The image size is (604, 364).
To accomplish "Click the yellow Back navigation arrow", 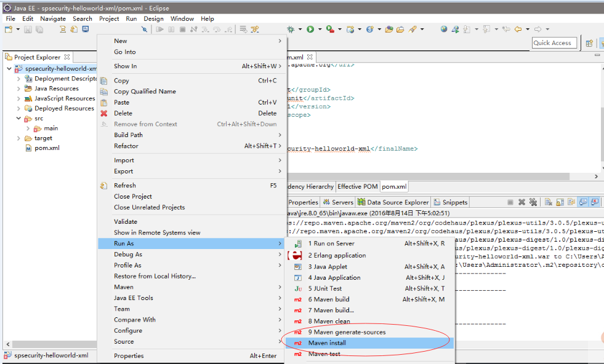I will pos(518,30).
